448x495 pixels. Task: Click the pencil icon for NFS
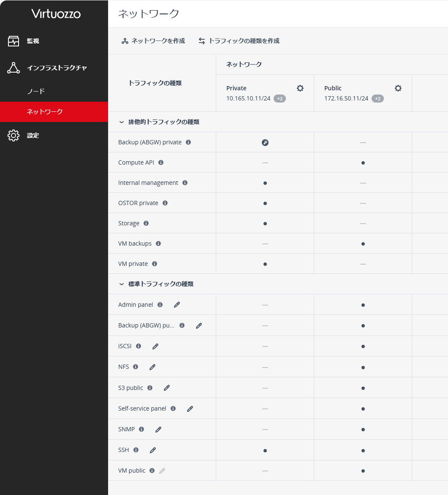(x=152, y=367)
